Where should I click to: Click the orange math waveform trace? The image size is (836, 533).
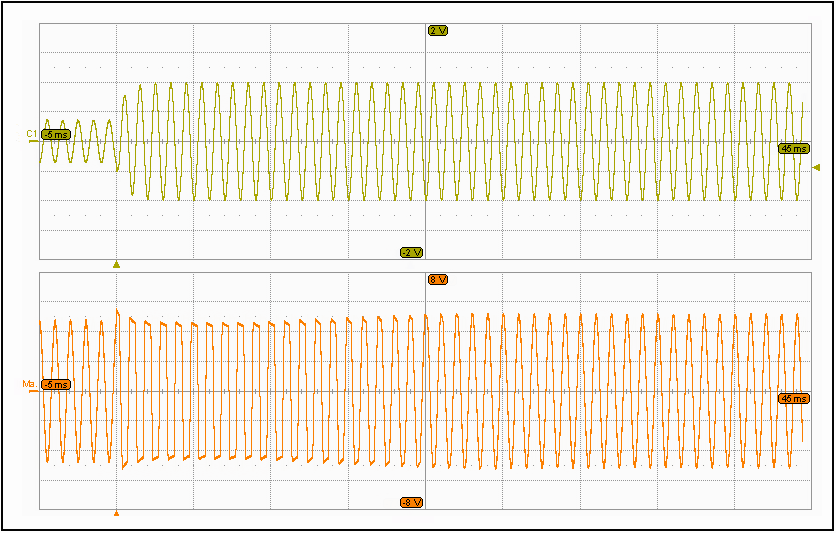click(x=600, y=390)
